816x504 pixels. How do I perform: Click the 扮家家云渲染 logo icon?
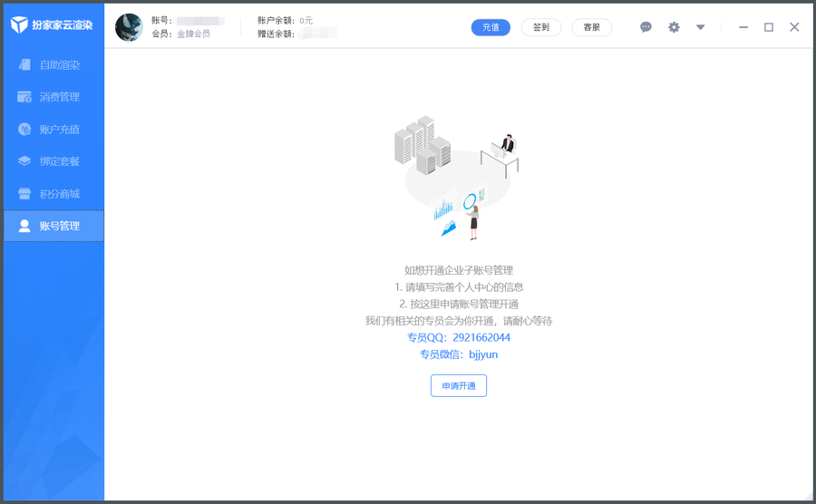pos(19,24)
